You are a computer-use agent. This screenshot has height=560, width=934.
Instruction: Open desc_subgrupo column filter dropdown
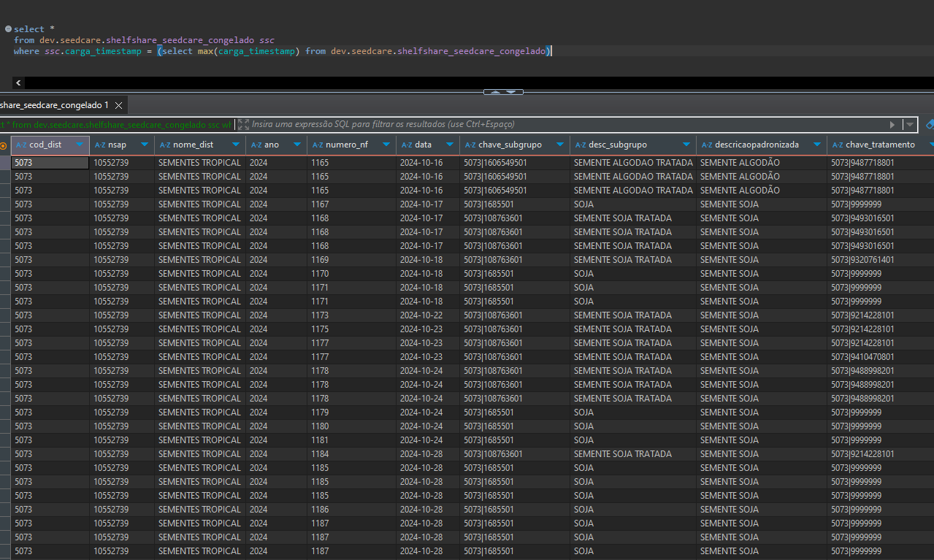point(686,145)
